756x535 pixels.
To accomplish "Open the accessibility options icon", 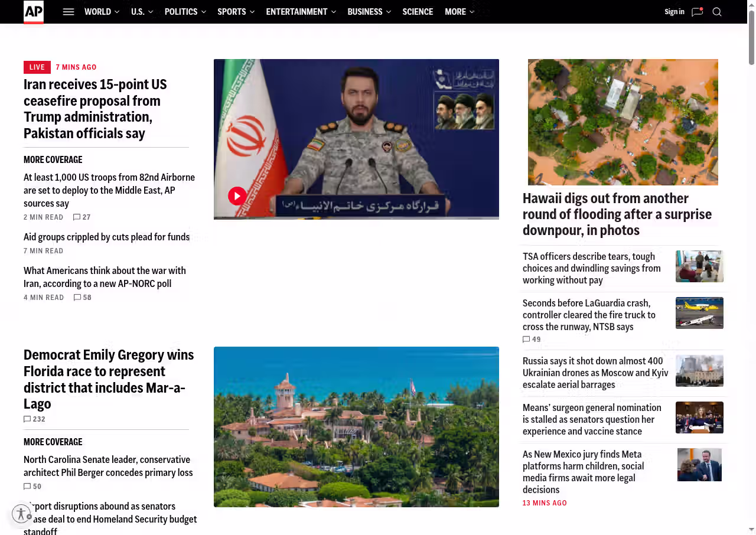I will [21, 514].
